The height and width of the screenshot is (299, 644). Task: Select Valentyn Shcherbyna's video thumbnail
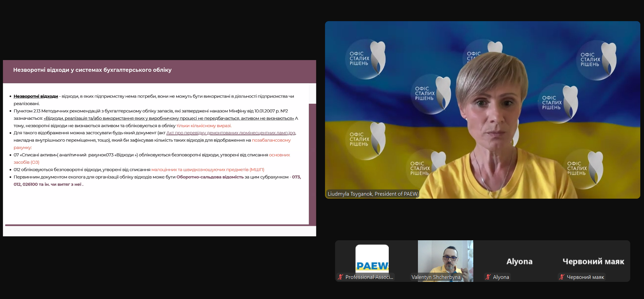click(x=445, y=258)
